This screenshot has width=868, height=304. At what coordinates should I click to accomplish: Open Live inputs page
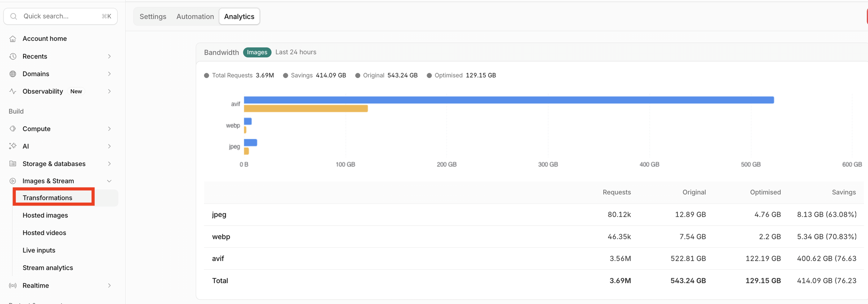(39, 250)
